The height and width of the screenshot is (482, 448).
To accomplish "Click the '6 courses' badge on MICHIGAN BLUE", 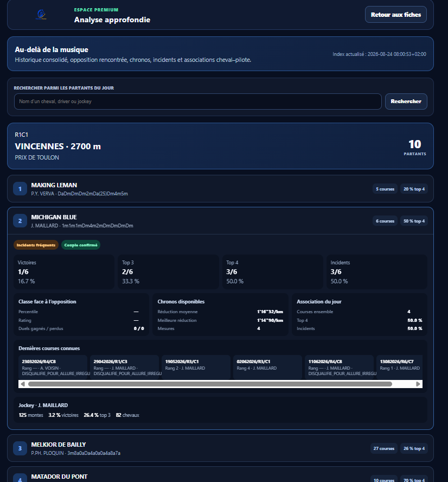I will (x=385, y=221).
